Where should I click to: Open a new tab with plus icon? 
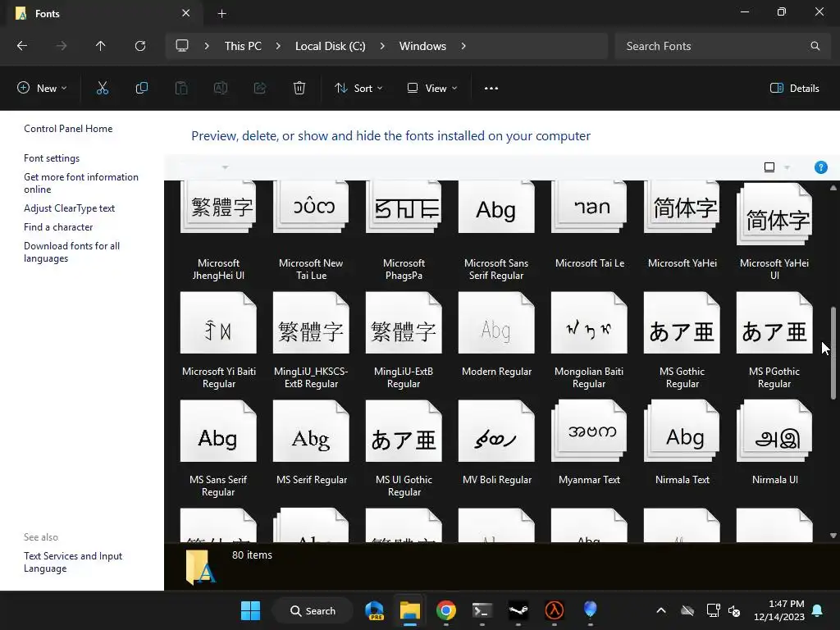pyautogui.click(x=221, y=14)
